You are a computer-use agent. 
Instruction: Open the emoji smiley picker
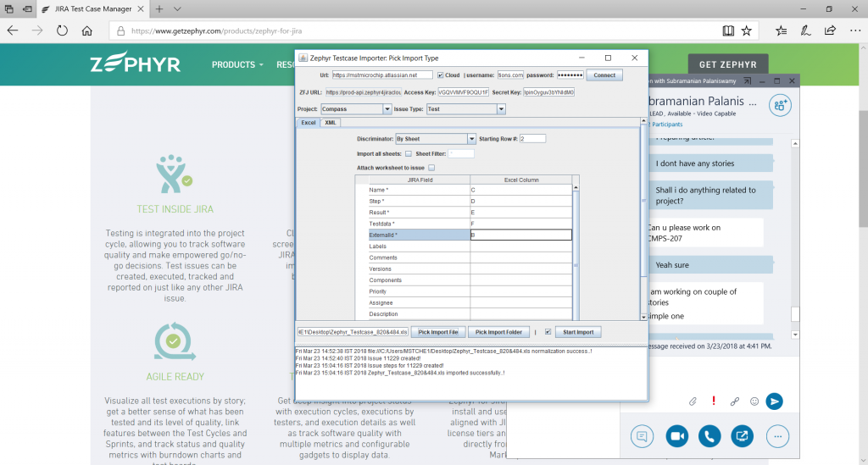click(754, 401)
